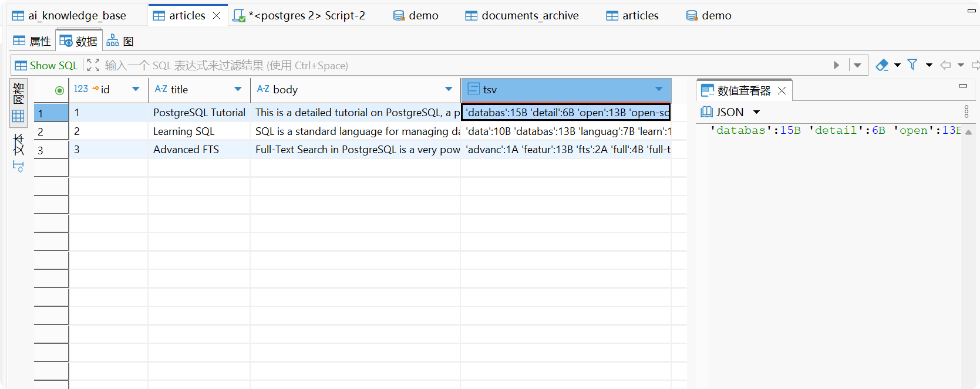
Task: Open the 属性 properties tab
Action: pyautogui.click(x=33, y=41)
